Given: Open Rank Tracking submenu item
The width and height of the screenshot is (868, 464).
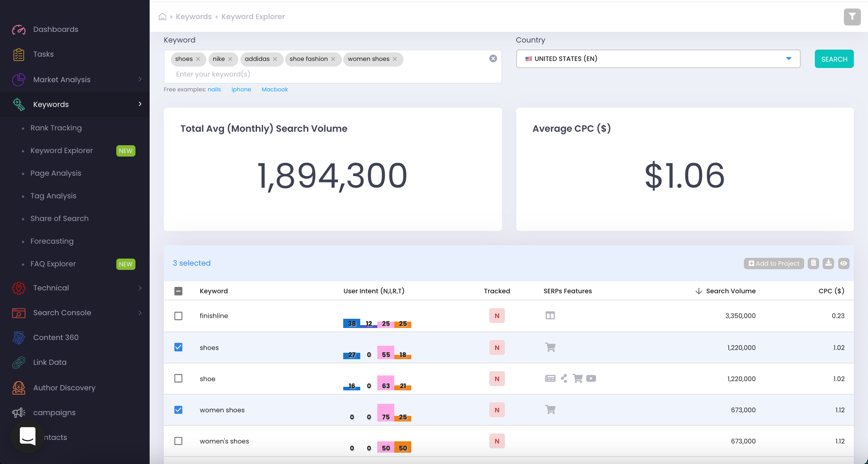Looking at the screenshot, I should tap(56, 128).
